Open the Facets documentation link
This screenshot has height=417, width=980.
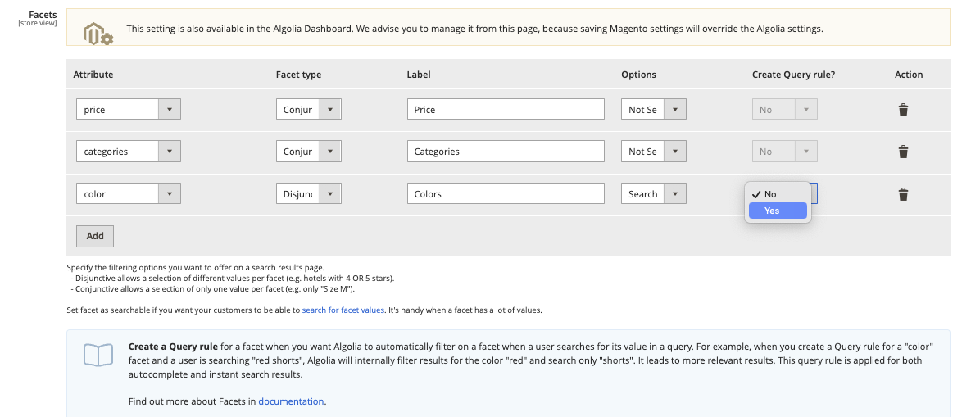[x=291, y=401]
